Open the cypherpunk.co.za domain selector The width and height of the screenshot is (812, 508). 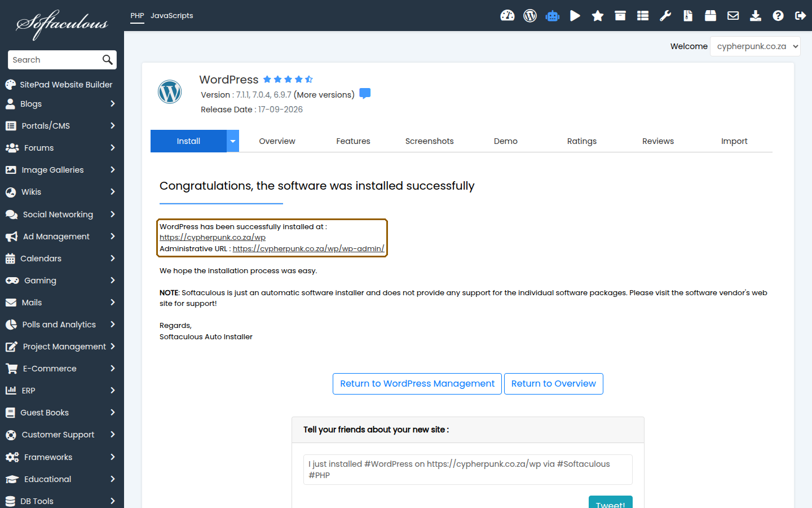click(x=755, y=46)
